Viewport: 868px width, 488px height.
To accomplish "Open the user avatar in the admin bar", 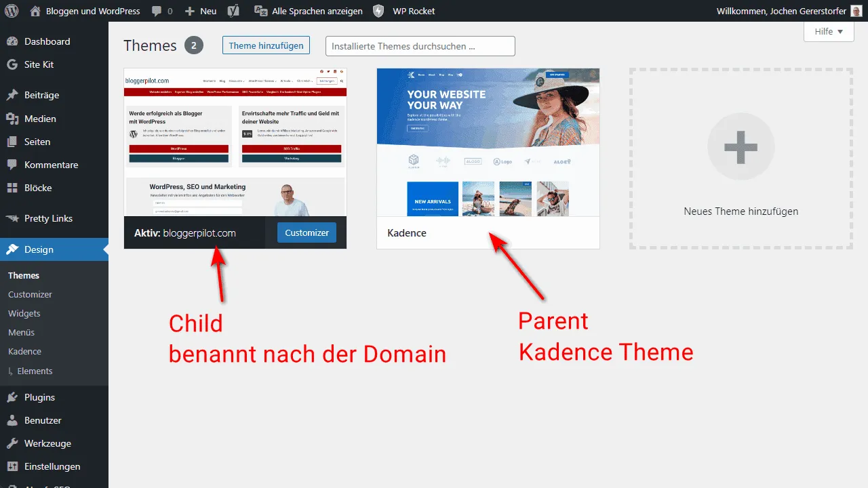I will [x=856, y=11].
